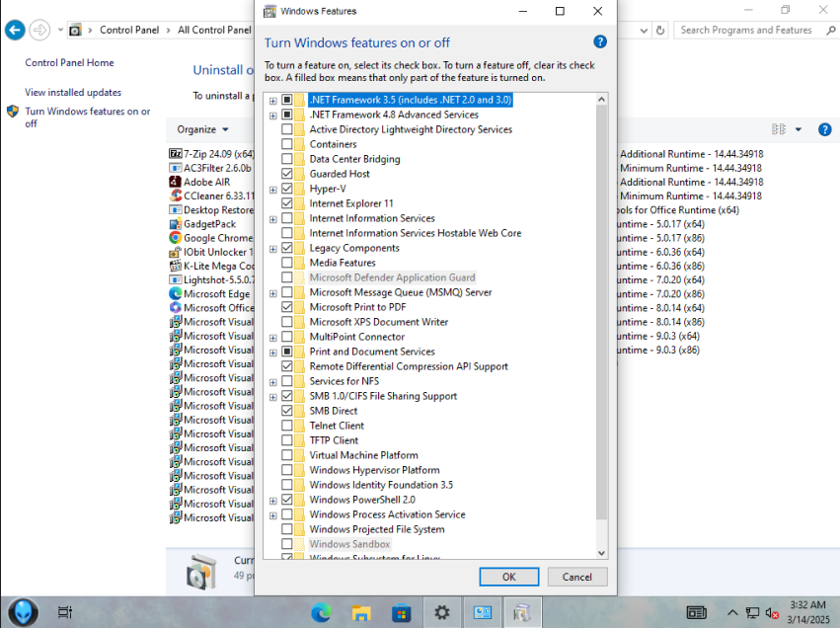Expand the Legacy Components node
The image size is (840, 628).
[273, 249]
